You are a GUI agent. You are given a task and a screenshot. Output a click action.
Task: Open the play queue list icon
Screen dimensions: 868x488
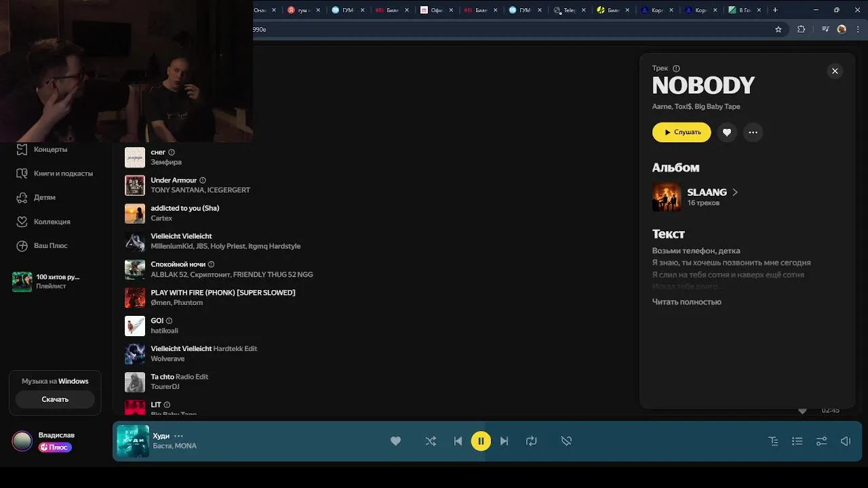coord(797,441)
